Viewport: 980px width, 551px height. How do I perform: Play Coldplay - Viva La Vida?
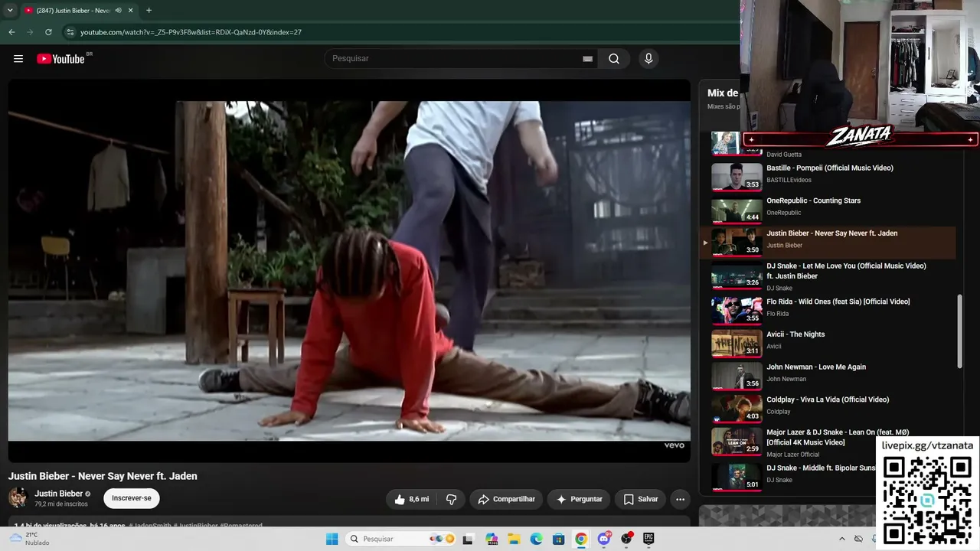pyautogui.click(x=828, y=399)
